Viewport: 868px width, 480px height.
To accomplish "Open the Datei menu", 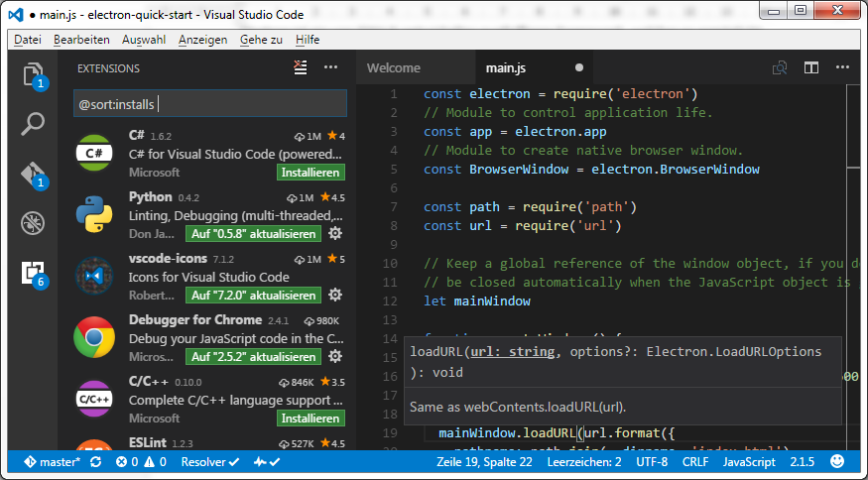I will 28,40.
